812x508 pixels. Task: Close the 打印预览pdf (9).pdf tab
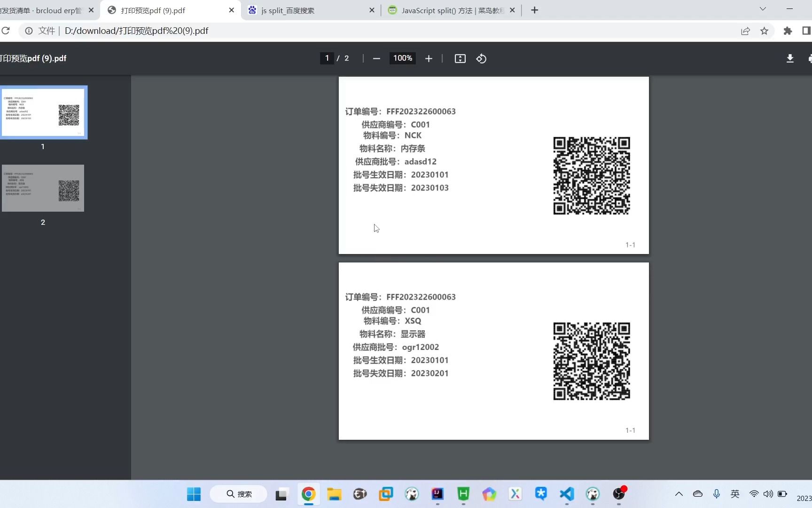pyautogui.click(x=232, y=10)
